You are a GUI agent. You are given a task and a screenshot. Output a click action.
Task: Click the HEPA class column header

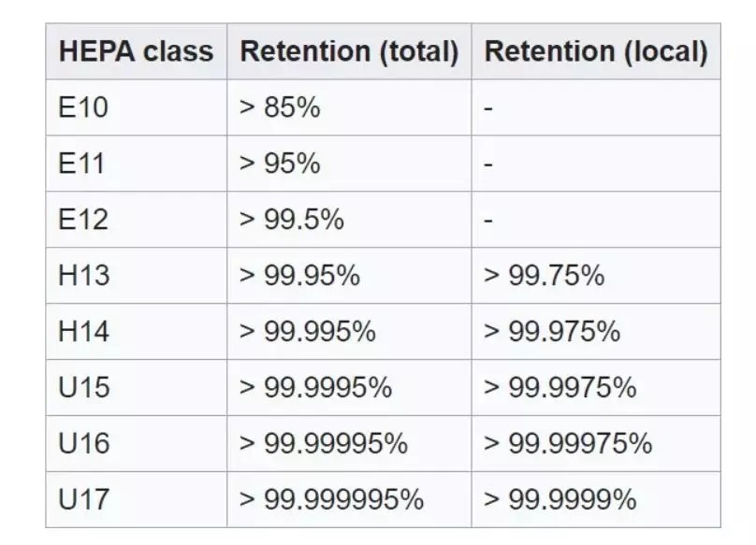click(136, 51)
